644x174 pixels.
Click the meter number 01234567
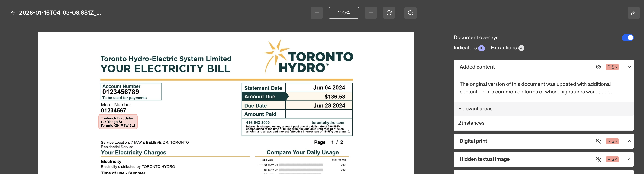(114, 111)
